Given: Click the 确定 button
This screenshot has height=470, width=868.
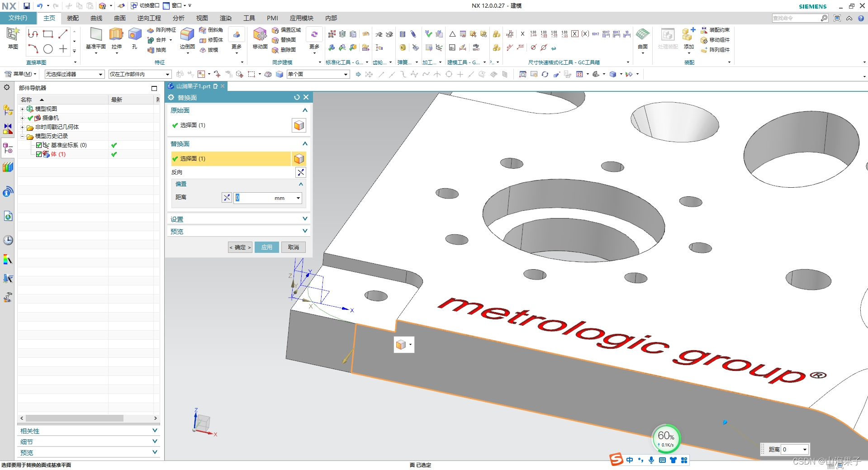Looking at the screenshot, I should (x=240, y=247).
